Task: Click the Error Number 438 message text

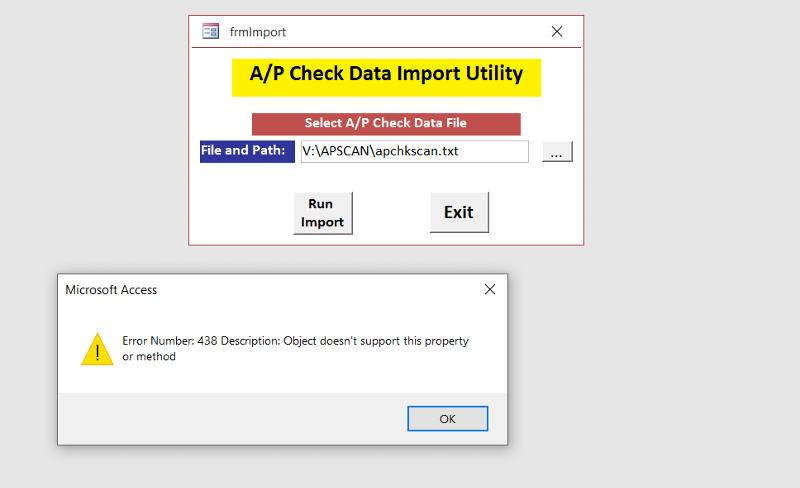Action: tap(295, 349)
